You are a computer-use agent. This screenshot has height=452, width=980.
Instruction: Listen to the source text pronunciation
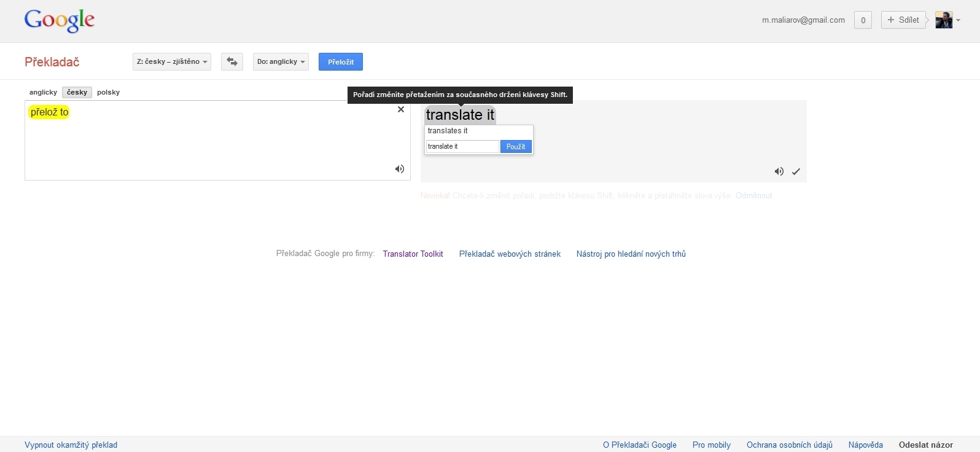coord(400,169)
